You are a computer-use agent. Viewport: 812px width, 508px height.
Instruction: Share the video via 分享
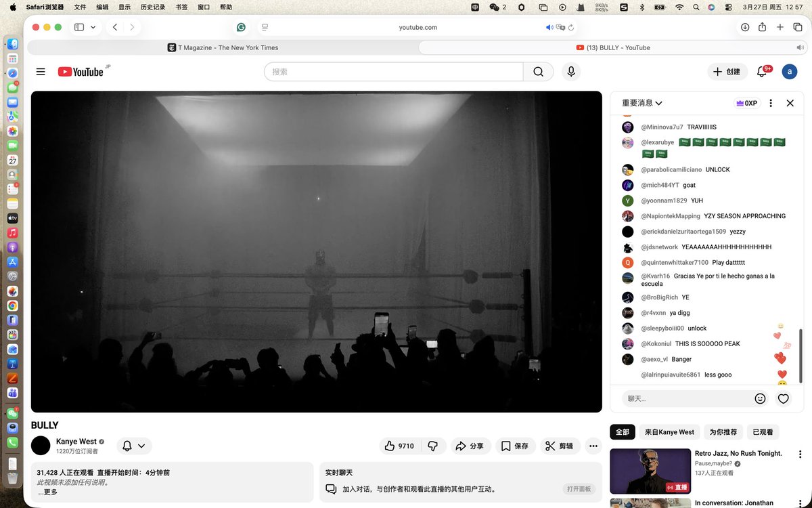pyautogui.click(x=470, y=446)
